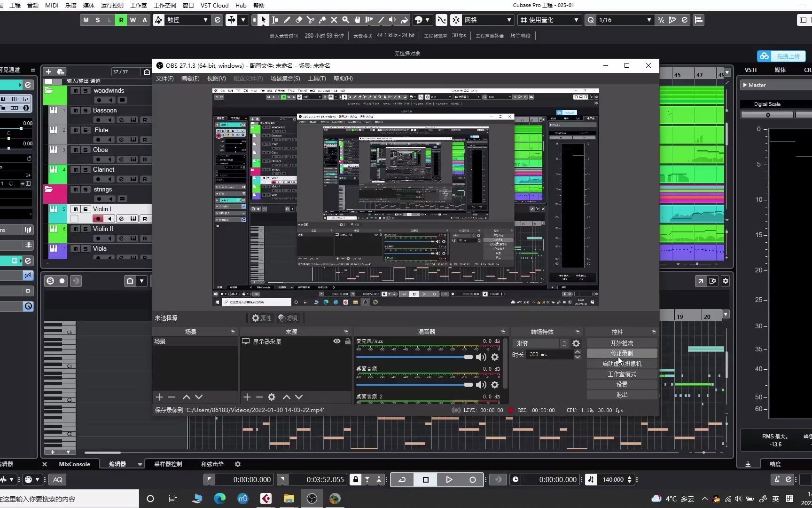Image resolution: width=812 pixels, height=508 pixels.
Task: Mute the Mic/Aux channel
Action: pos(481,357)
